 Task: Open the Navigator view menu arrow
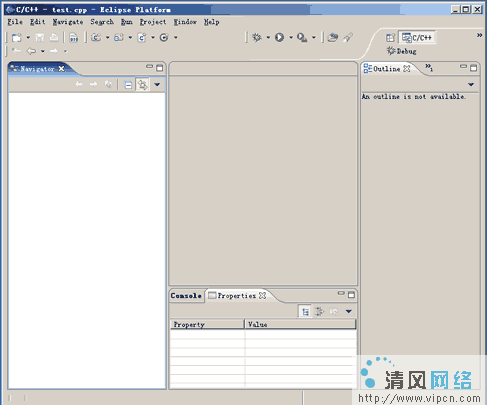(x=157, y=85)
